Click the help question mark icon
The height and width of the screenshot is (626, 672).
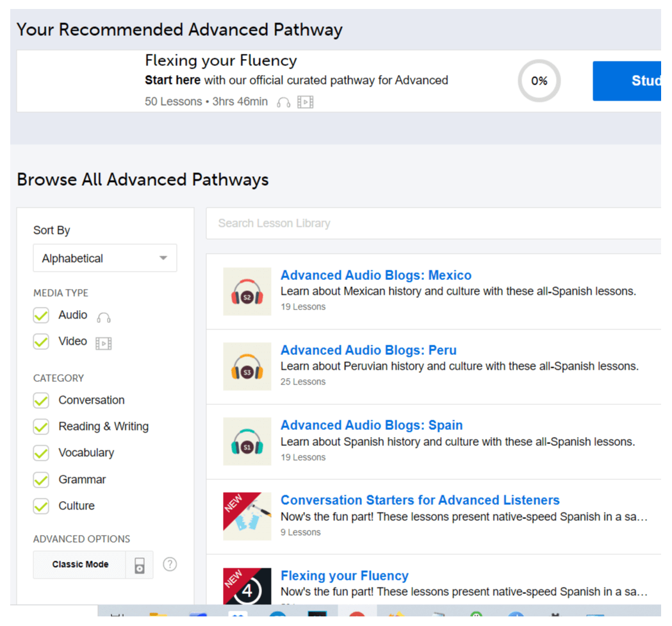[170, 564]
